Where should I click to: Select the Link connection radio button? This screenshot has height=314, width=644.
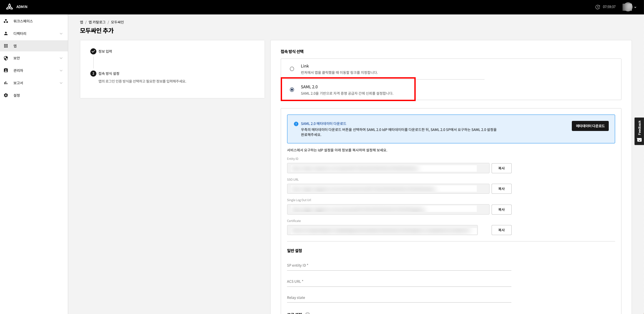tap(292, 69)
